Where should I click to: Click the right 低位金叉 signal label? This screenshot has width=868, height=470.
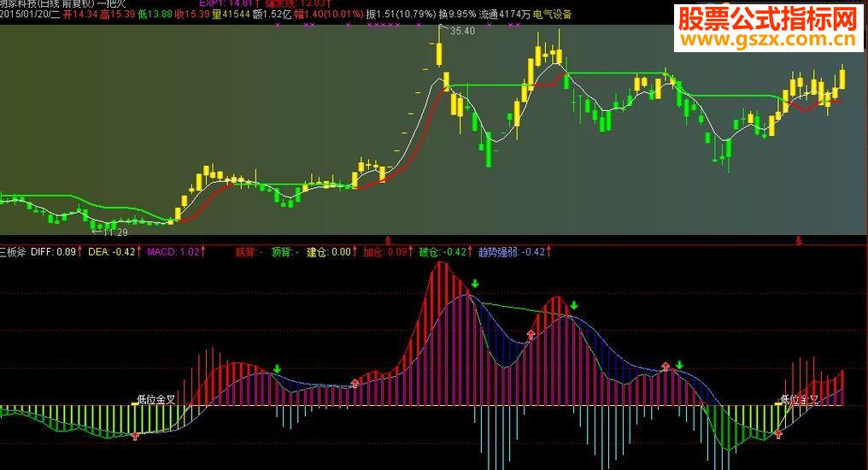(800, 399)
